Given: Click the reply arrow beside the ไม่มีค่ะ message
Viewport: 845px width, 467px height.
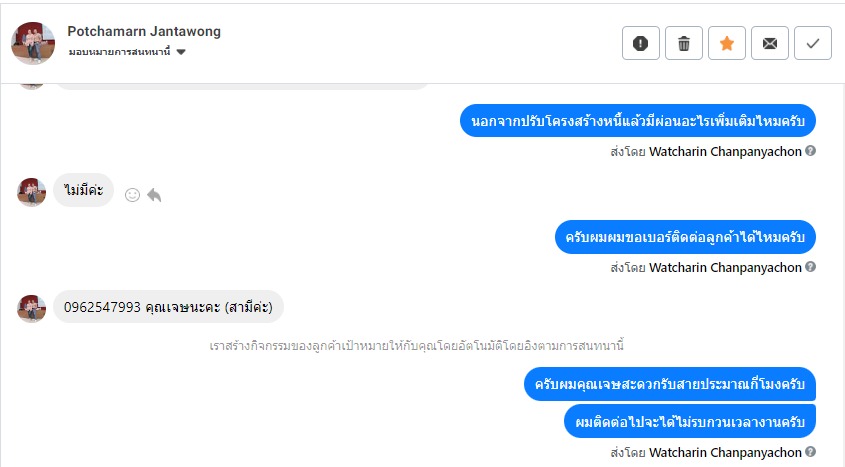Looking at the screenshot, I should (154, 195).
